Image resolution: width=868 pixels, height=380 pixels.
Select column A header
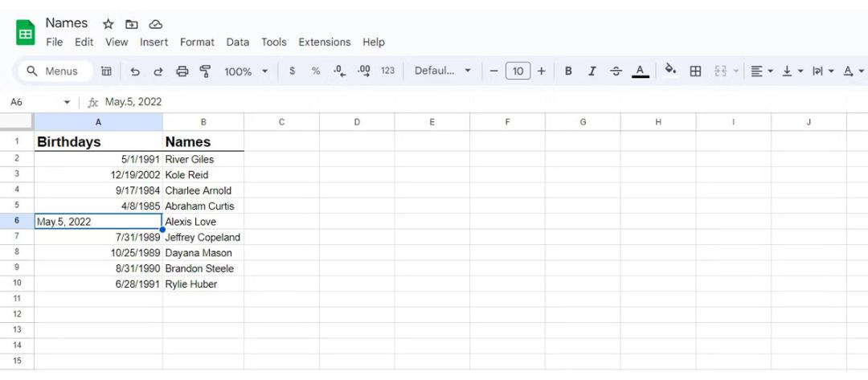coord(99,121)
